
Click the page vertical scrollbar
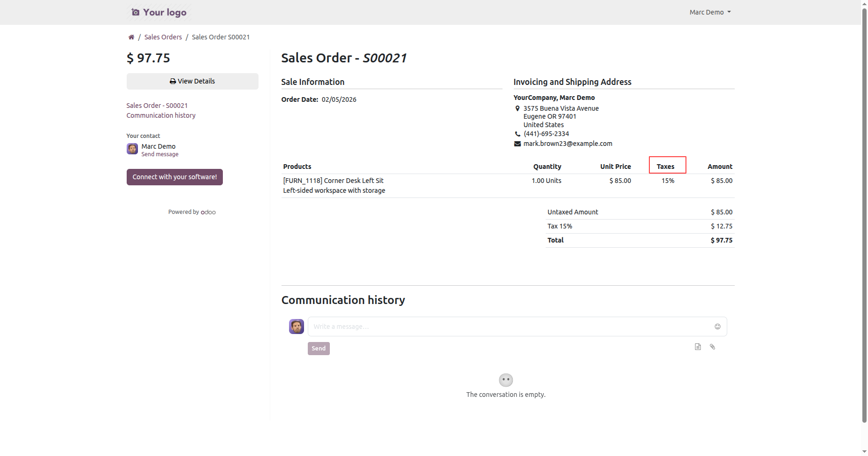click(x=864, y=211)
